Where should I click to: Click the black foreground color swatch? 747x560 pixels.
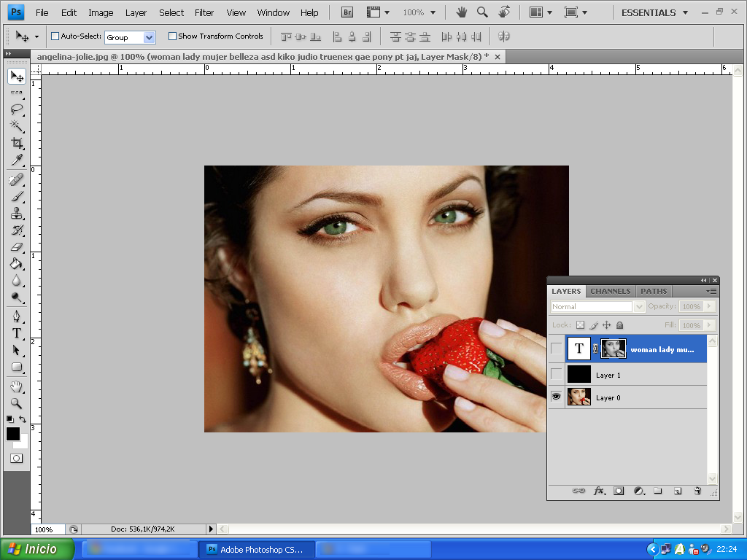[13, 434]
